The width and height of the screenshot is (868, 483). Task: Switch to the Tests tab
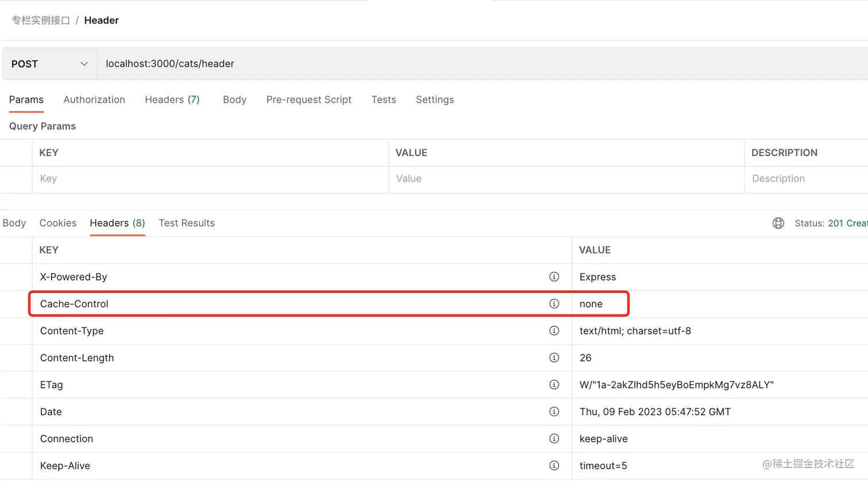coord(383,100)
